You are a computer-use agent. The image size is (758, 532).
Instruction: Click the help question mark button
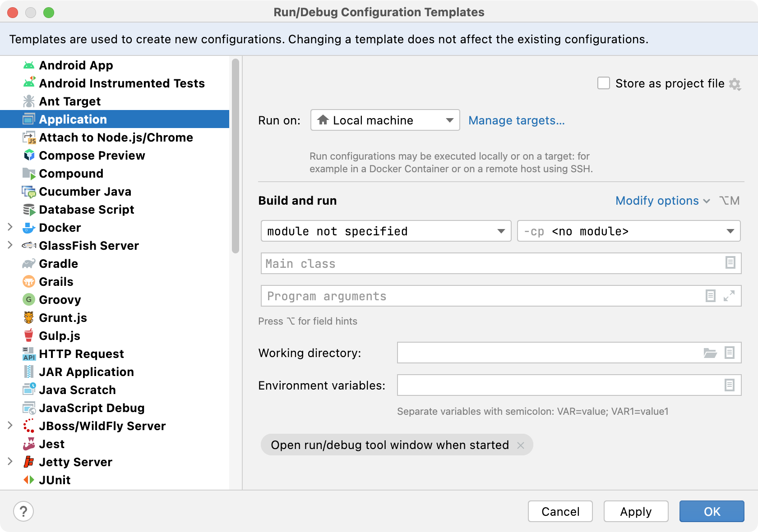(x=23, y=511)
